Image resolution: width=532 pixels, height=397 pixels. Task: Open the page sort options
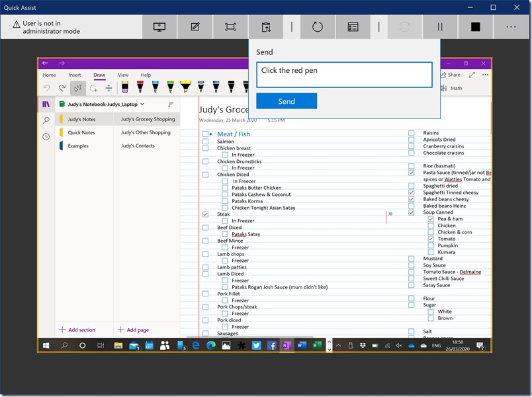point(170,104)
